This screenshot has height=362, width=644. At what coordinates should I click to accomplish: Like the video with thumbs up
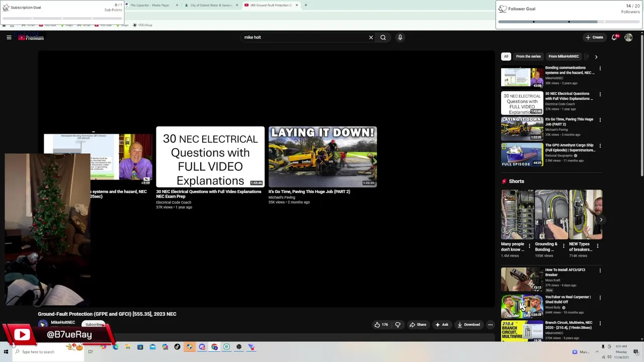pyautogui.click(x=381, y=325)
